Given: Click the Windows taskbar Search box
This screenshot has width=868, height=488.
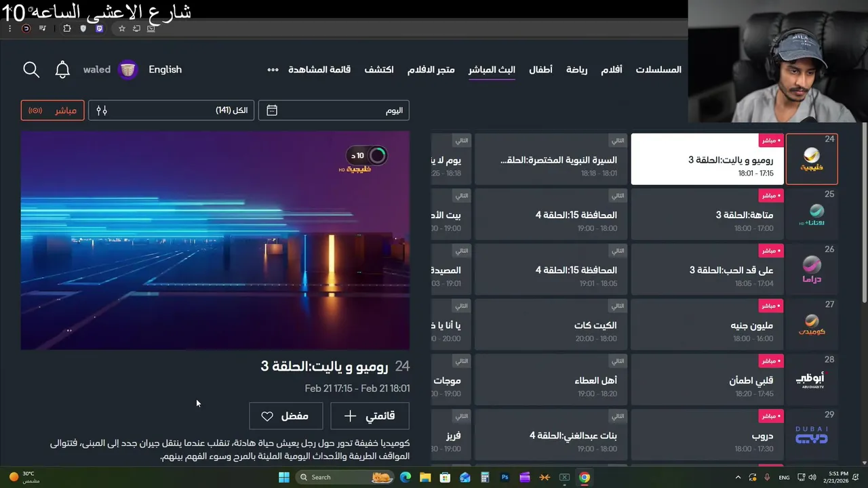Looking at the screenshot, I should pyautogui.click(x=346, y=477).
